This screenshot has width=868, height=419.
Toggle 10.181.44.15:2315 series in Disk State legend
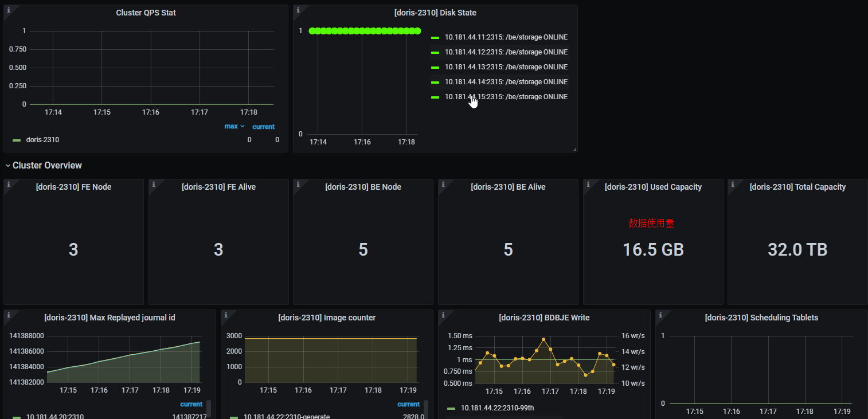506,97
